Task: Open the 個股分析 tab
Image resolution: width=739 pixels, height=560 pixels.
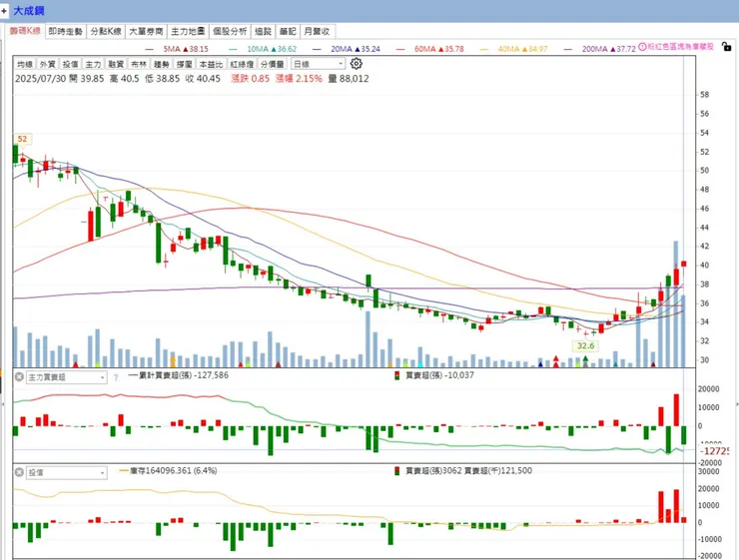Action: click(230, 32)
